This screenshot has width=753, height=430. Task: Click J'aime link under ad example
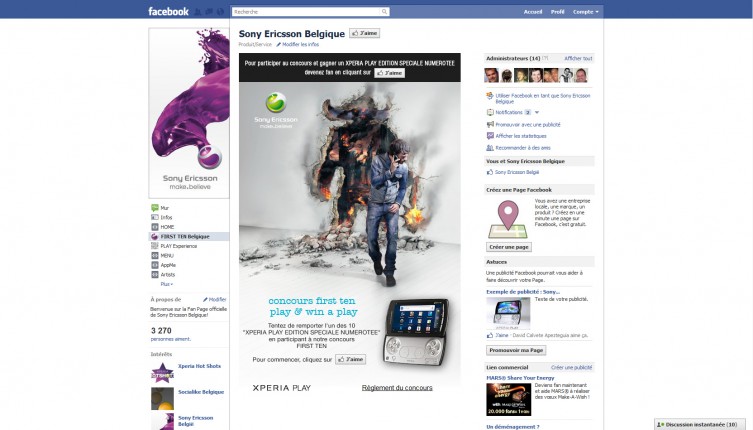coord(502,335)
